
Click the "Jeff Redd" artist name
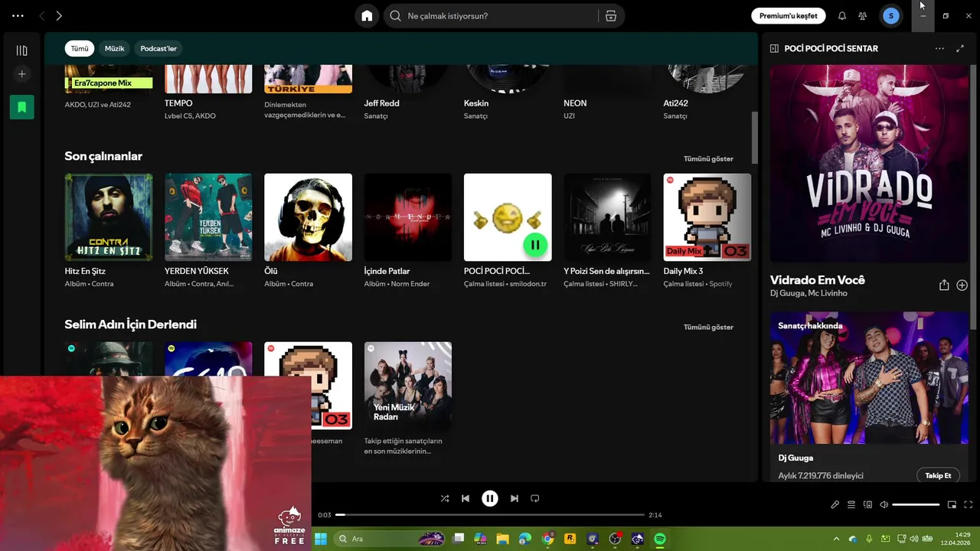click(x=381, y=103)
